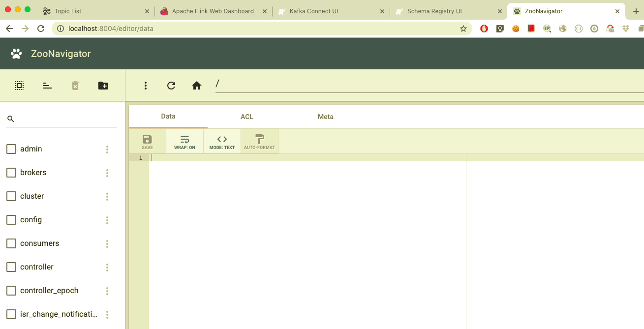Switch to the Meta tab

click(x=326, y=117)
